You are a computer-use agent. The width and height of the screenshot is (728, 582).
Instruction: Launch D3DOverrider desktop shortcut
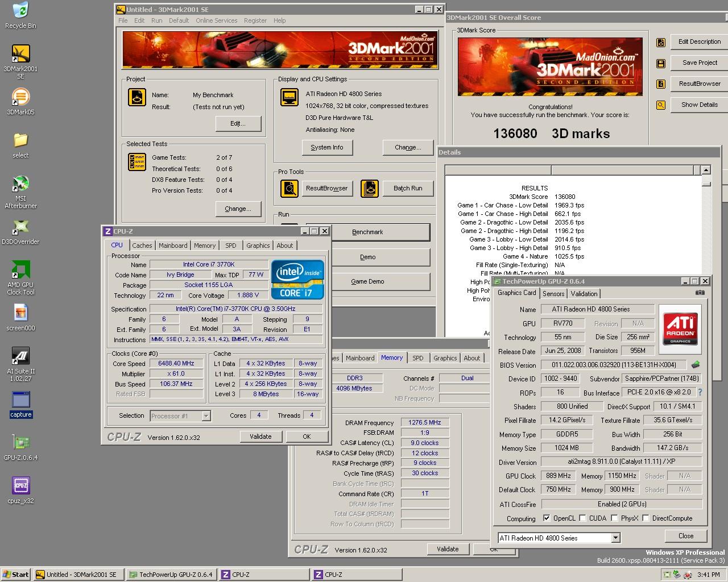pos(20,232)
